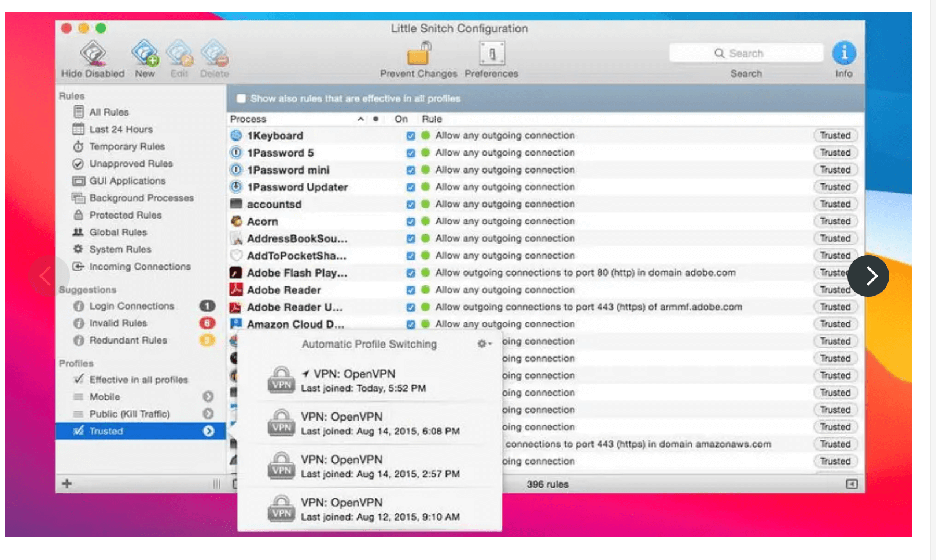The image size is (936, 560).
Task: Click the 1Keyboard app icon
Action: tap(236, 135)
